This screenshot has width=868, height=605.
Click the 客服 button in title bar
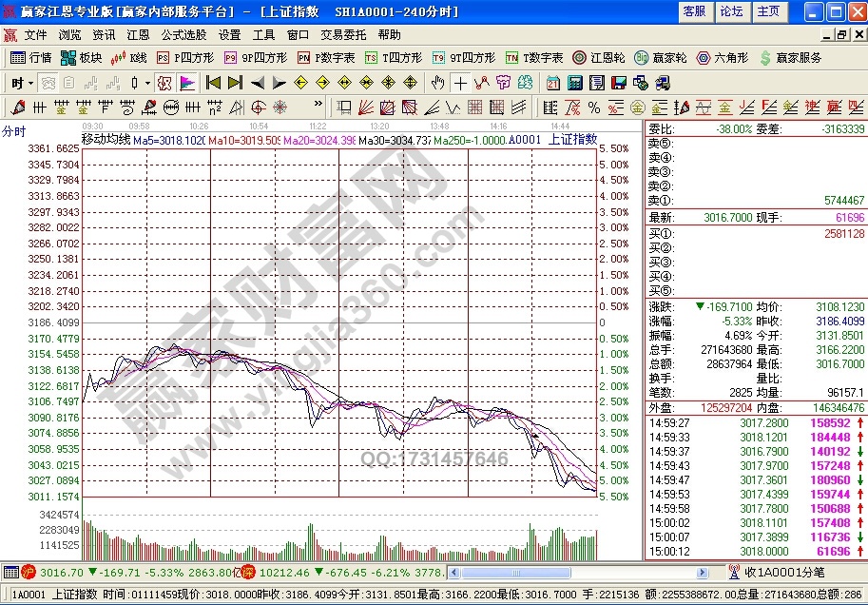pyautogui.click(x=694, y=11)
